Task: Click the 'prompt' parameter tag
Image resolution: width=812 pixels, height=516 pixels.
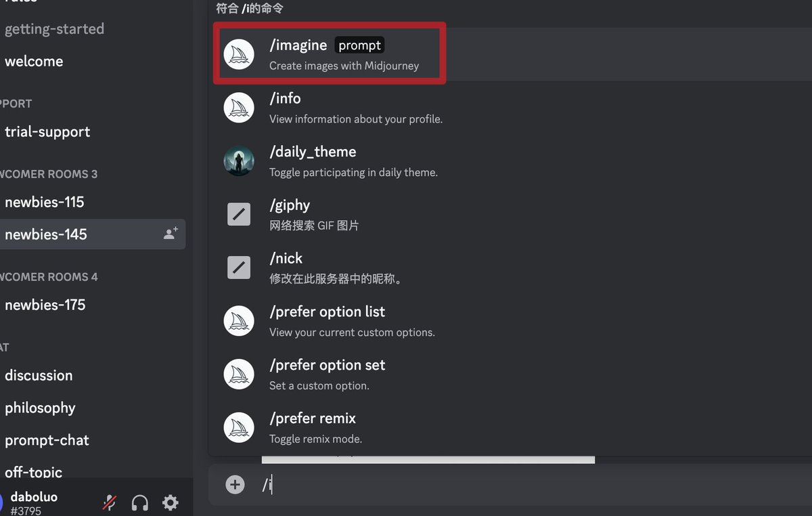Action: [x=360, y=45]
